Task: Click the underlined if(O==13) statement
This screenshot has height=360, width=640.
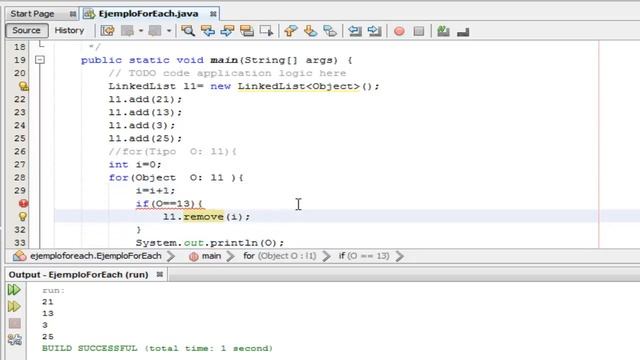Action: tap(169, 203)
